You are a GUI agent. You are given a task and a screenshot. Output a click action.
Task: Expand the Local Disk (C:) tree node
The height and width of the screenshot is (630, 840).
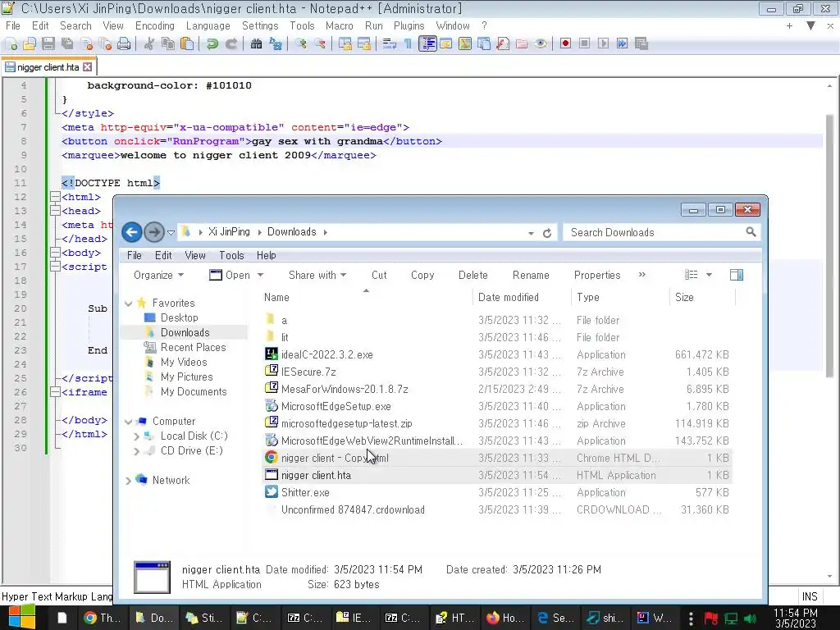(x=137, y=436)
